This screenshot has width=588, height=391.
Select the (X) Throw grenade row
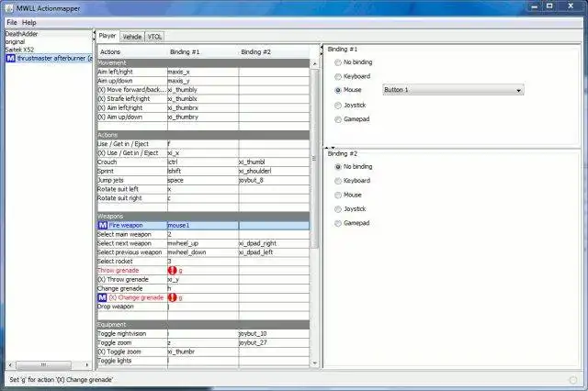(203, 280)
